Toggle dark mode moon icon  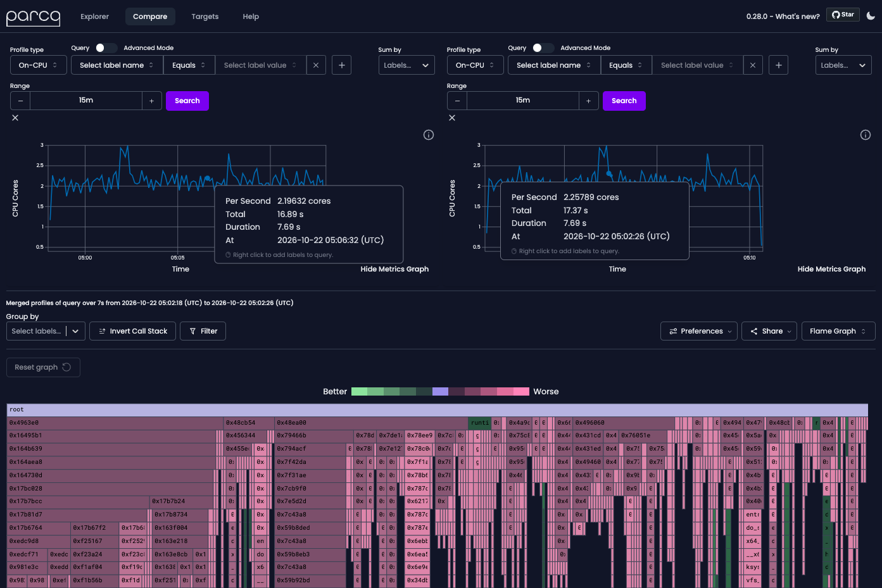tap(871, 16)
